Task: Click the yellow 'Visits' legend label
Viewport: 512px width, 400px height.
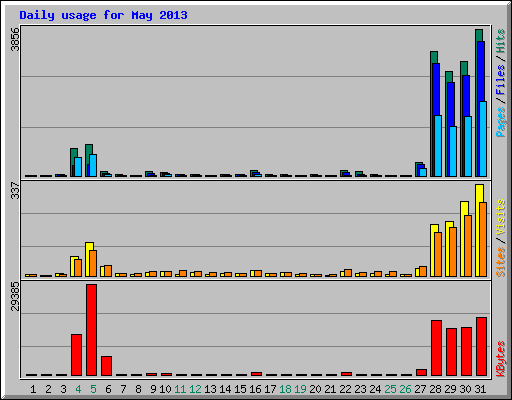Action: [x=501, y=217]
